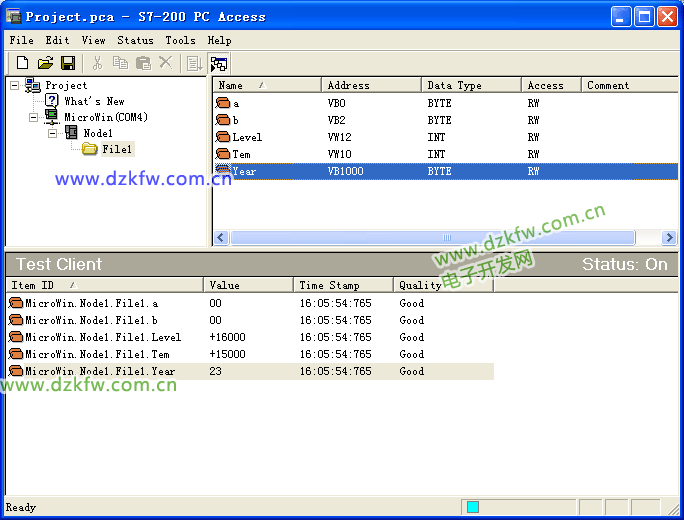Select the Level item row
The height and width of the screenshot is (520, 684).
point(247,137)
